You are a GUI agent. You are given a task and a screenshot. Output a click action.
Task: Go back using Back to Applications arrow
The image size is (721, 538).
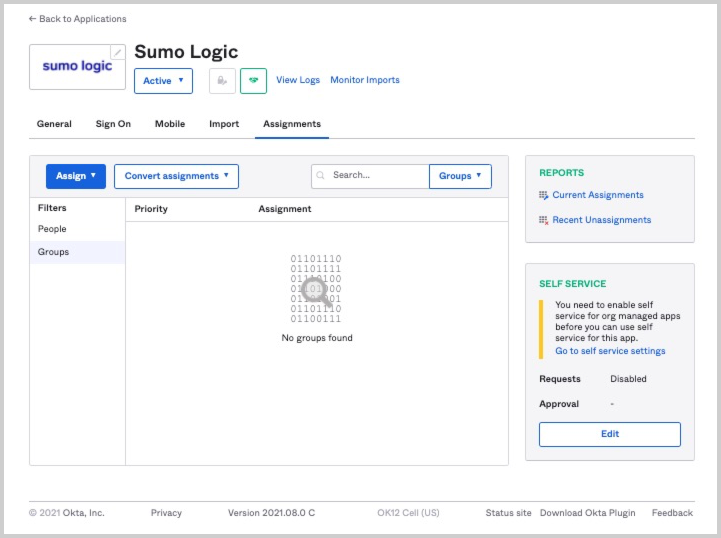click(x=33, y=19)
